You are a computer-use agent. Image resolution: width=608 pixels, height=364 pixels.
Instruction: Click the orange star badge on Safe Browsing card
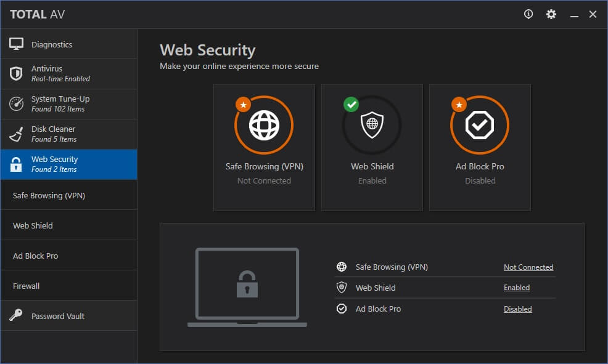point(243,105)
